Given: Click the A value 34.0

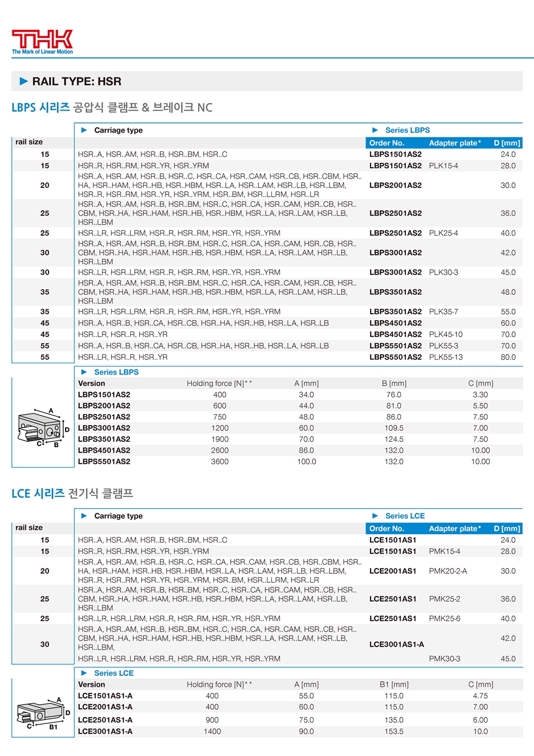Looking at the screenshot, I should tap(307, 395).
